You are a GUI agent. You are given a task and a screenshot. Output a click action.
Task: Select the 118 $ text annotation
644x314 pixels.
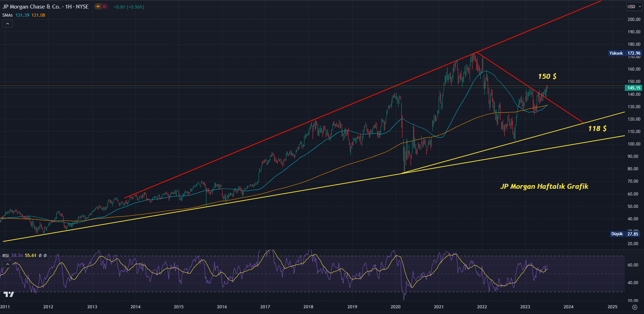tap(597, 128)
